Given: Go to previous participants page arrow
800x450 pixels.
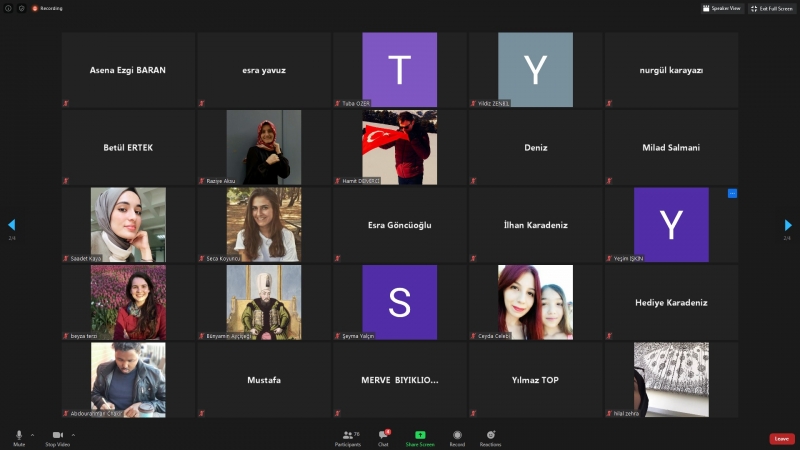Looking at the screenshot, I should coord(11,225).
